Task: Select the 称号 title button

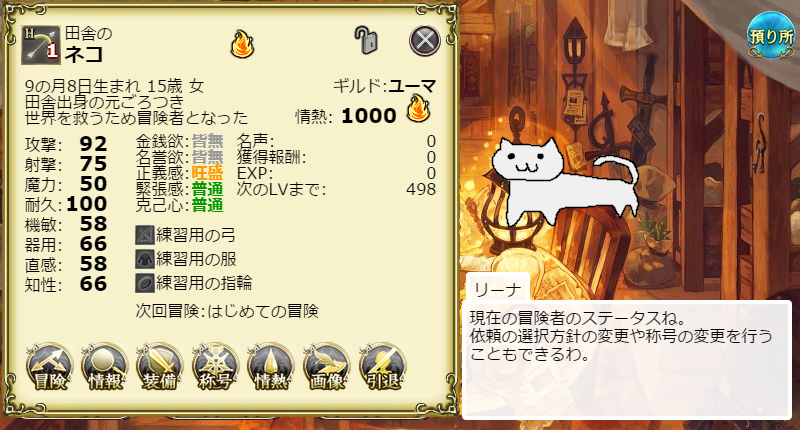Action: pyautogui.click(x=215, y=367)
